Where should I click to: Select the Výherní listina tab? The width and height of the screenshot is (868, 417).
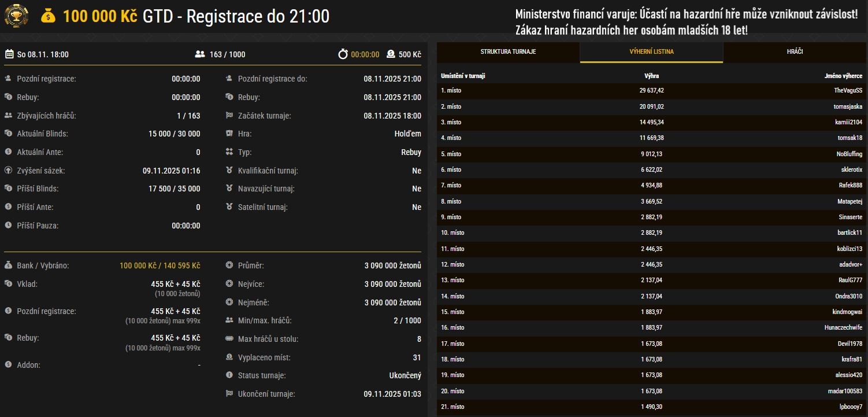pos(651,52)
